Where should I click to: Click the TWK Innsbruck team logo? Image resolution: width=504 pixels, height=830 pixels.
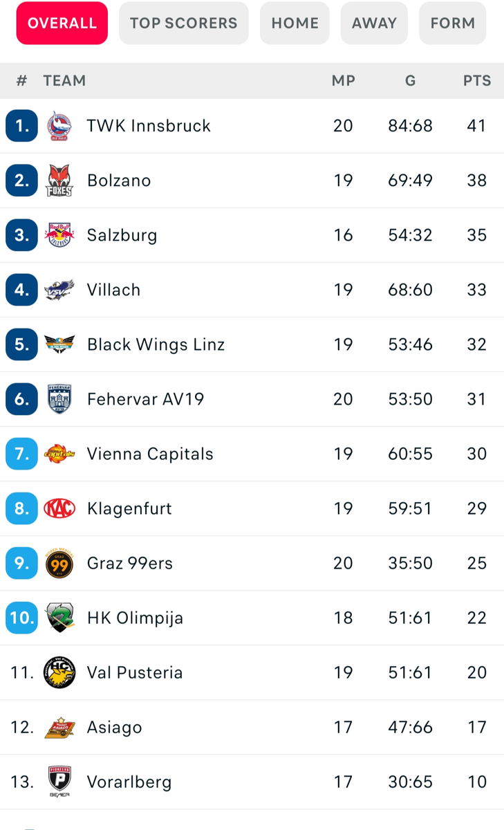[x=59, y=126]
